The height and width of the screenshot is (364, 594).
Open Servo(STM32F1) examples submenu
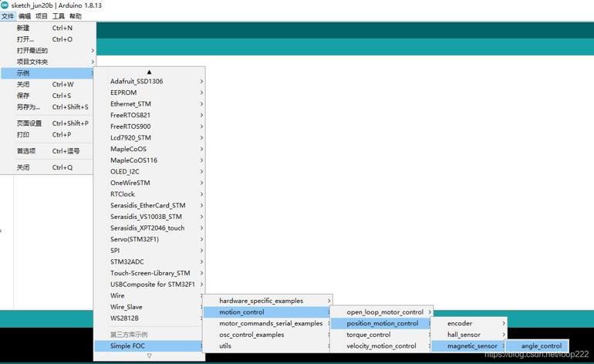(x=149, y=239)
